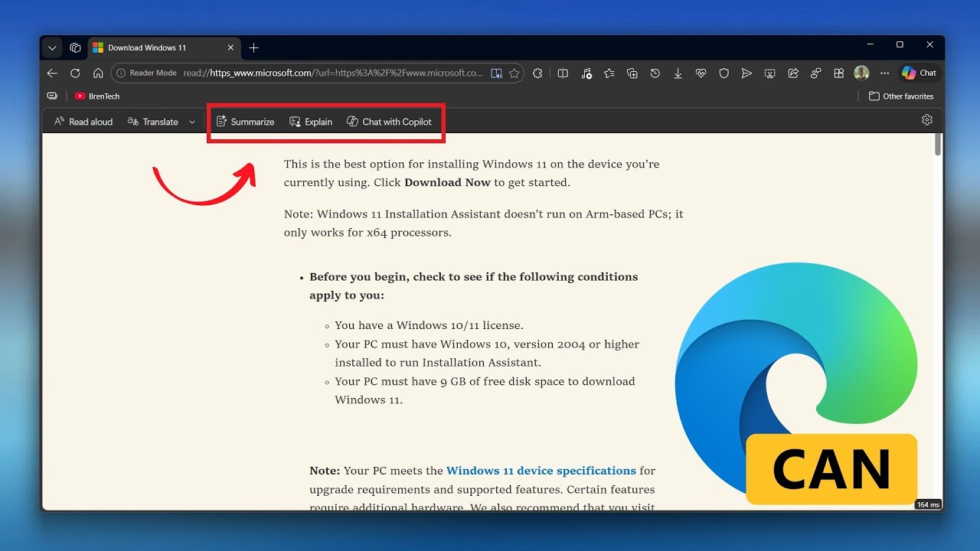Go back to previous page
This screenshot has width=980, height=551.
click(x=52, y=73)
